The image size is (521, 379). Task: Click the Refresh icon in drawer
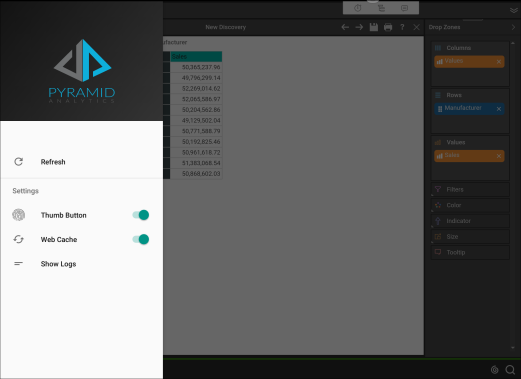click(x=19, y=162)
